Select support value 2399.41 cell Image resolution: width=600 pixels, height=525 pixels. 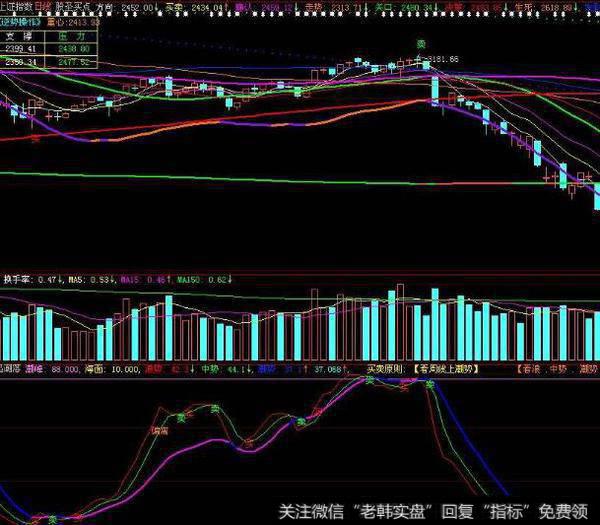point(20,47)
